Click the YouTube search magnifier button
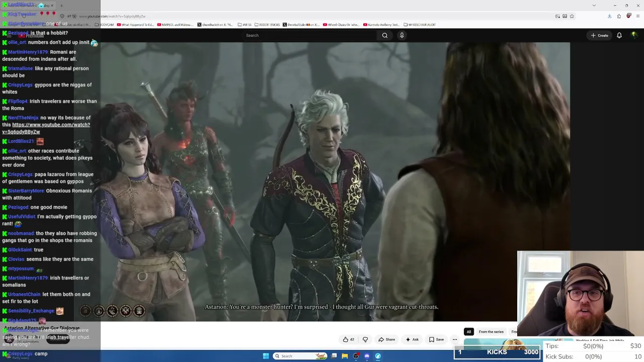The height and width of the screenshot is (362, 644). (385, 35)
